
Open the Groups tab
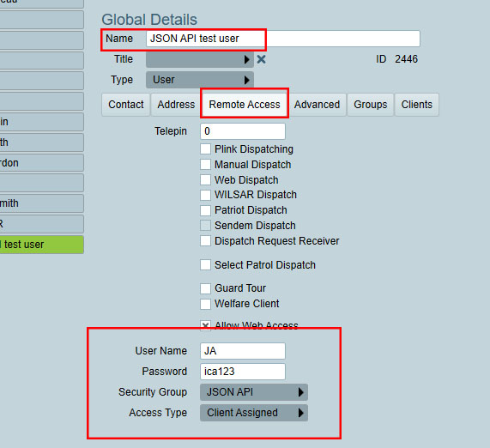point(371,105)
